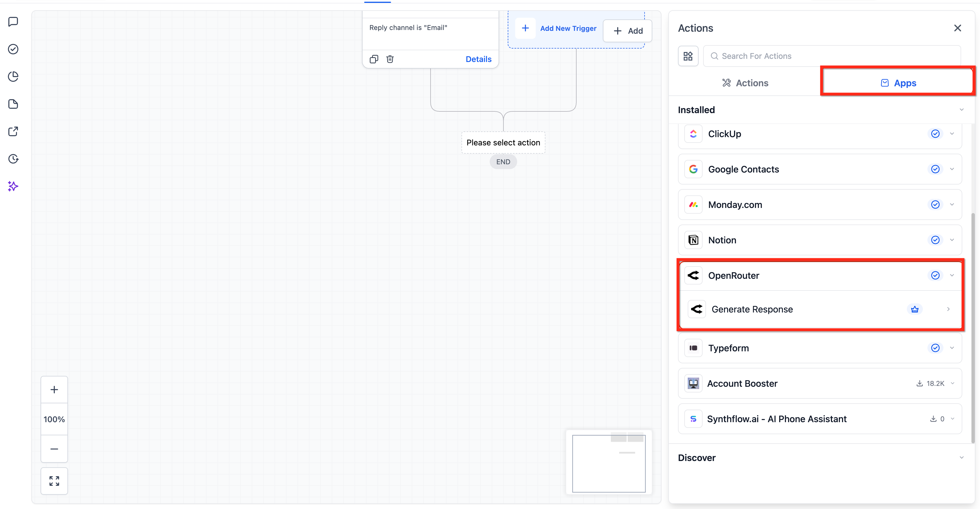Collapse the Installed section
Screen dimensions: 980x509
[961, 110]
